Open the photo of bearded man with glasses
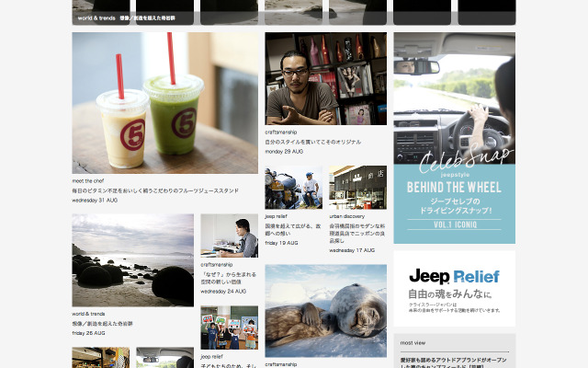This screenshot has width=588, height=368. pos(326,78)
